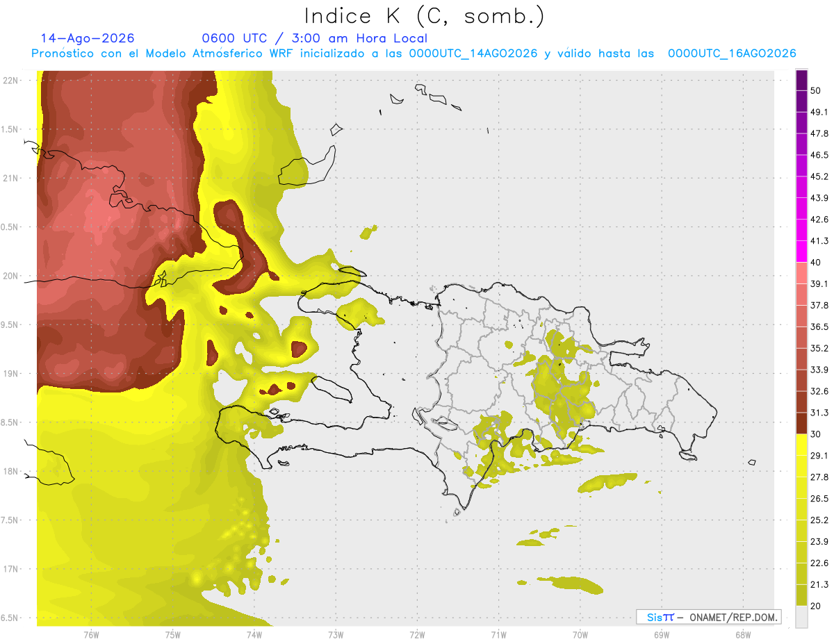Select the legend color band between 30 and 31.3
The width and height of the screenshot is (834, 644).
click(x=801, y=423)
